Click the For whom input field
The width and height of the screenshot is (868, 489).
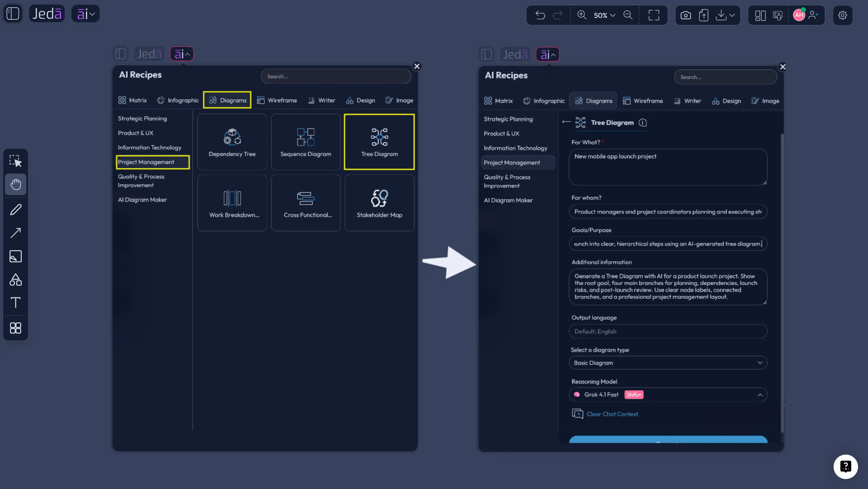point(668,212)
